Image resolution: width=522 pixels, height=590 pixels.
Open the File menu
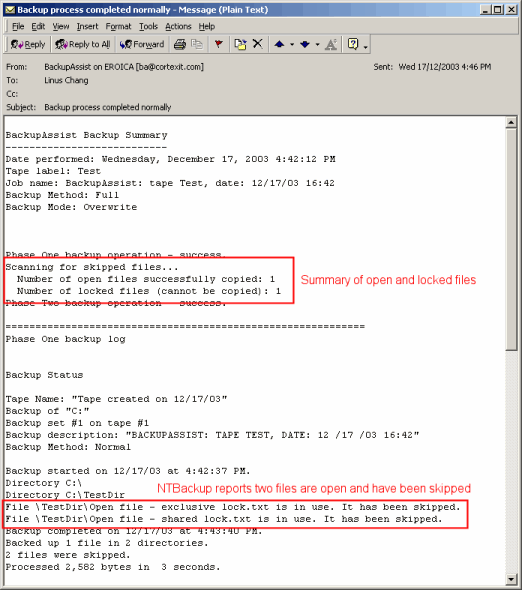click(x=18, y=26)
